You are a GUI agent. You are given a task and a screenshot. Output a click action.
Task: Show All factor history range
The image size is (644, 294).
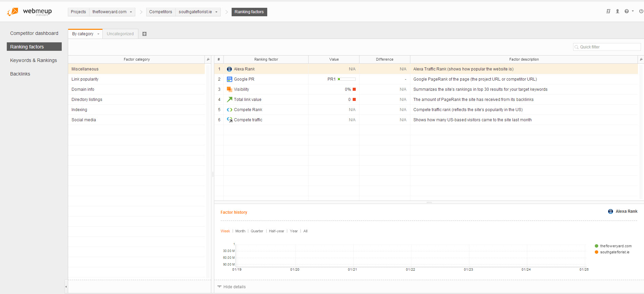[x=305, y=231]
